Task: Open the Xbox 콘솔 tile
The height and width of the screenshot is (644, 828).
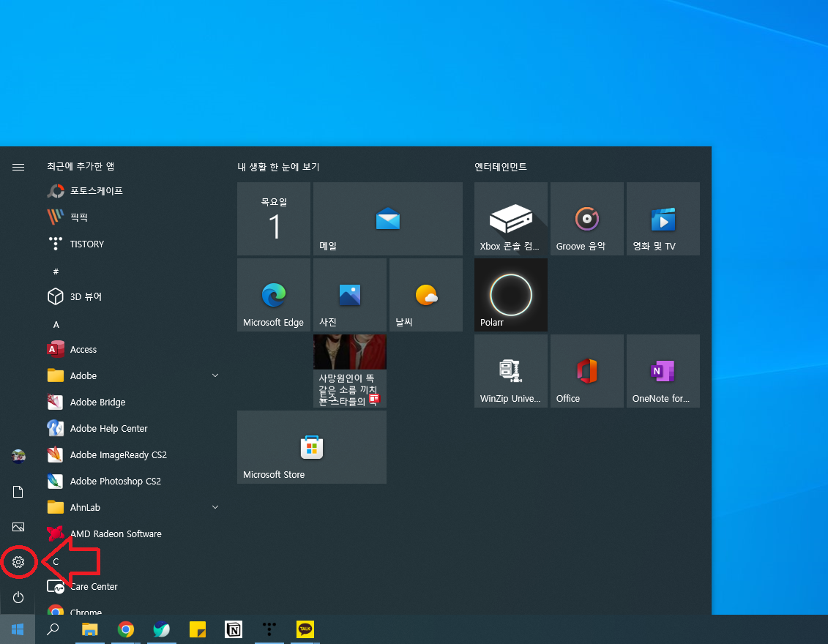Action: pos(510,219)
